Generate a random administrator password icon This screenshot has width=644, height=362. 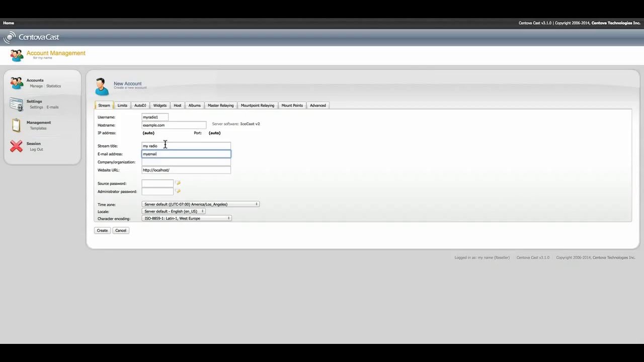click(178, 191)
